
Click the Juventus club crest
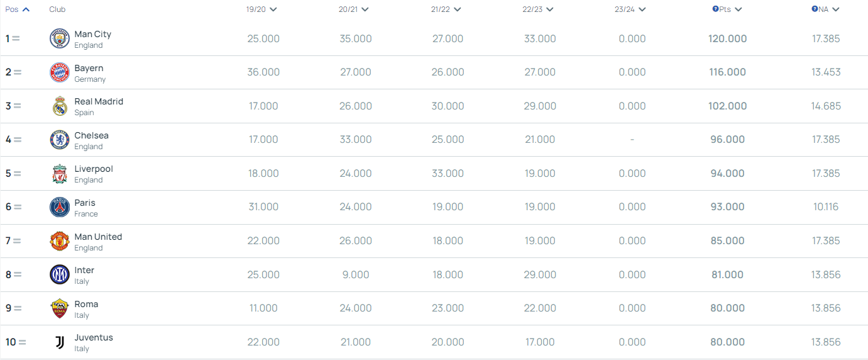60,342
